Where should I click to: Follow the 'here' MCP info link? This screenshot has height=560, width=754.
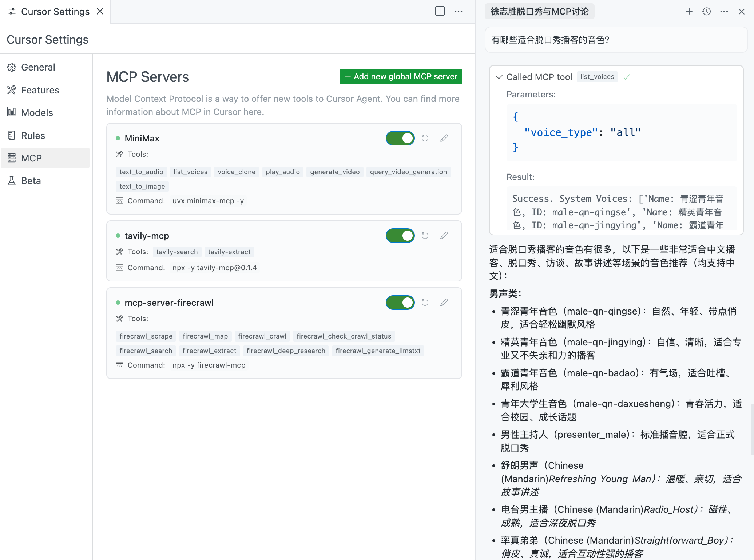pos(252,112)
